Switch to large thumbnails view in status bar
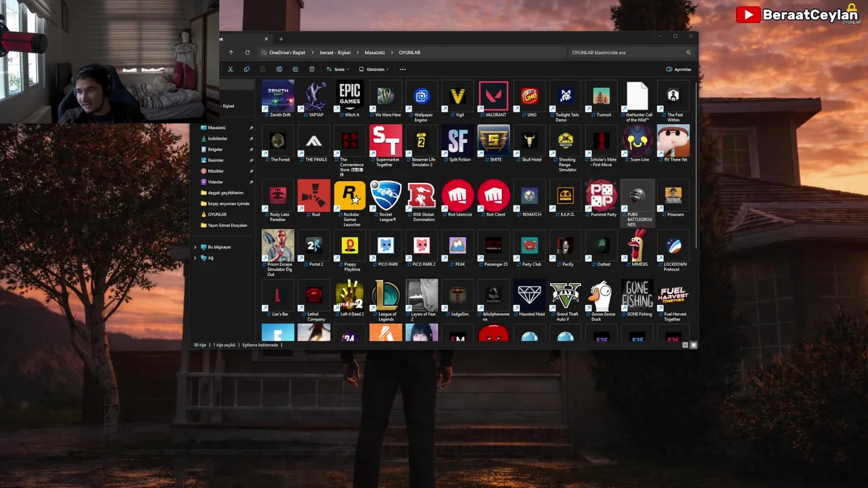 [693, 345]
